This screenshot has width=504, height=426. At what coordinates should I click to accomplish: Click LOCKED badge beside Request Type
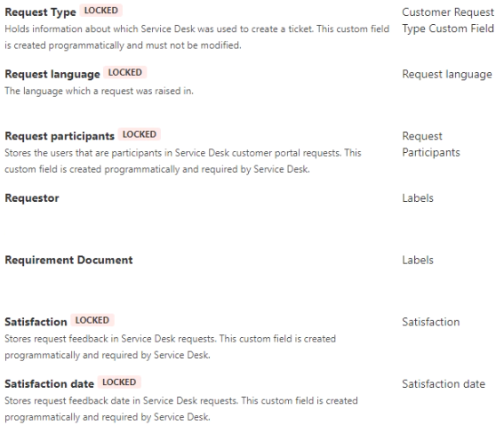(x=101, y=11)
